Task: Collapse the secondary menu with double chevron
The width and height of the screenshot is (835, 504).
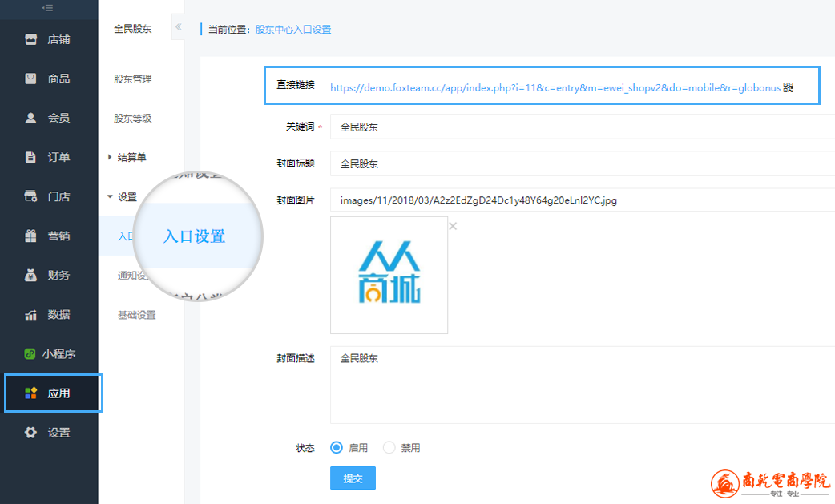Action: pyautogui.click(x=178, y=27)
